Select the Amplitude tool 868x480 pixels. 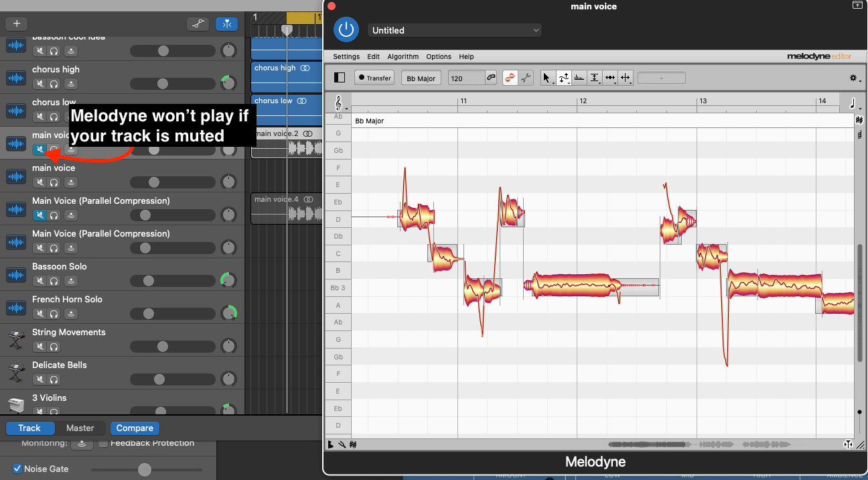[x=594, y=78]
